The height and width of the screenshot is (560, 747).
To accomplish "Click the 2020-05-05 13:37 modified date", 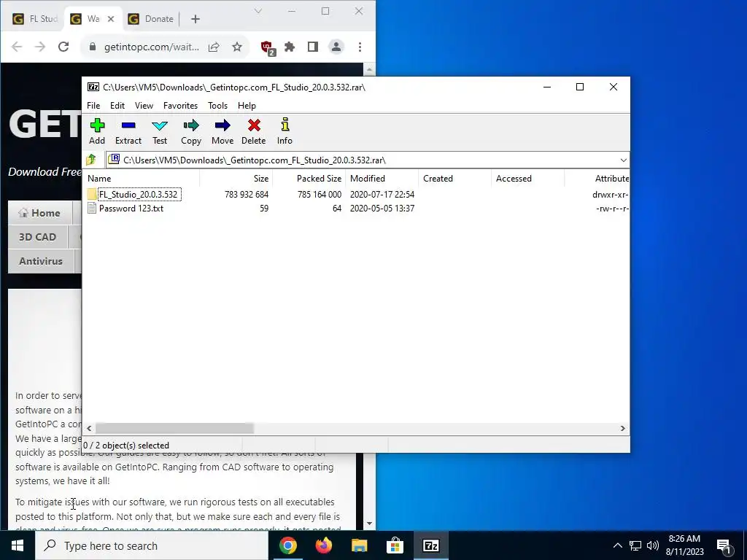I will [382, 208].
